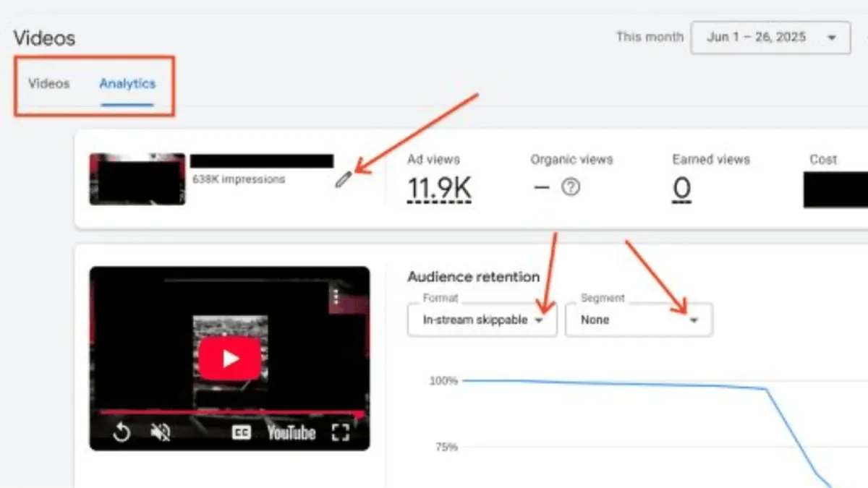Screen dimensions: 868x488
Task: Unmute the video with the speaker icon
Action: pos(161,432)
